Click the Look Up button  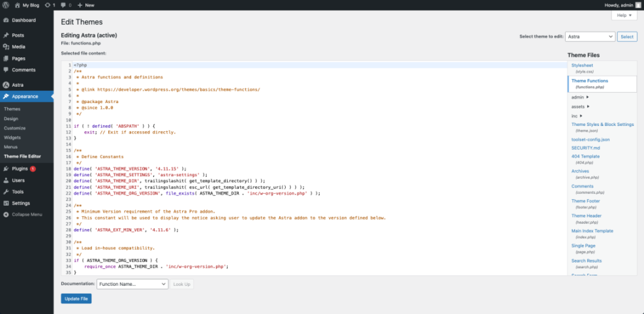[181, 284]
